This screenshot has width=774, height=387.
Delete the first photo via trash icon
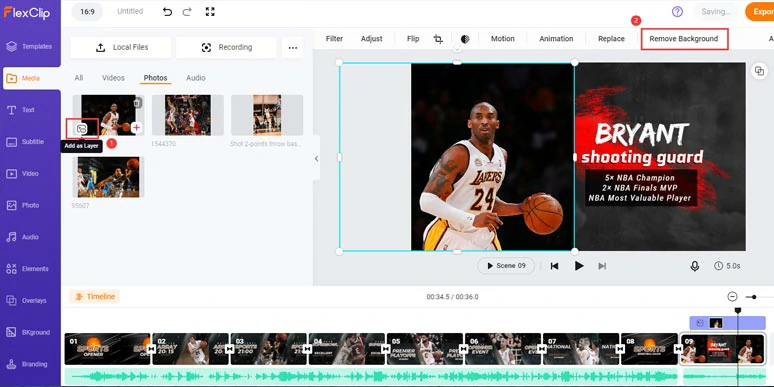(138, 103)
